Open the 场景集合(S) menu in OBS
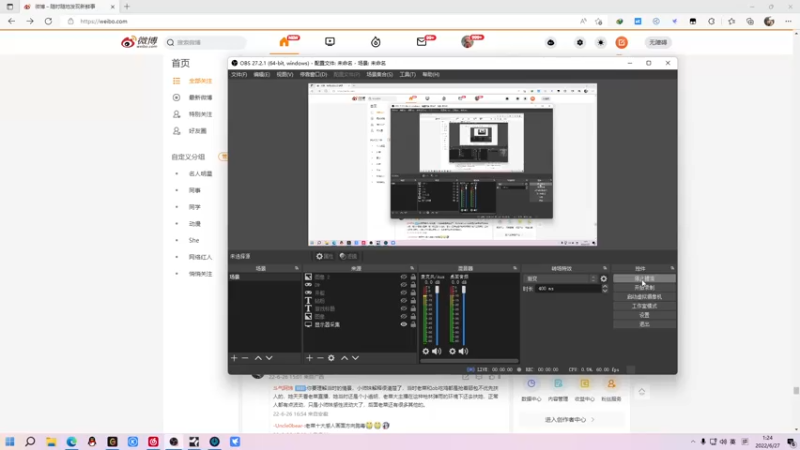This screenshot has height=450, width=800. tap(380, 74)
